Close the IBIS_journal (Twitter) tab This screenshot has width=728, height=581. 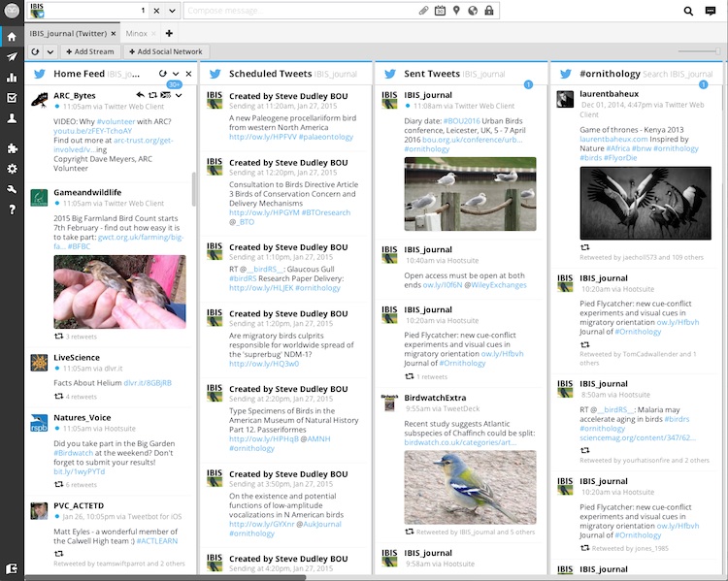coord(114,33)
